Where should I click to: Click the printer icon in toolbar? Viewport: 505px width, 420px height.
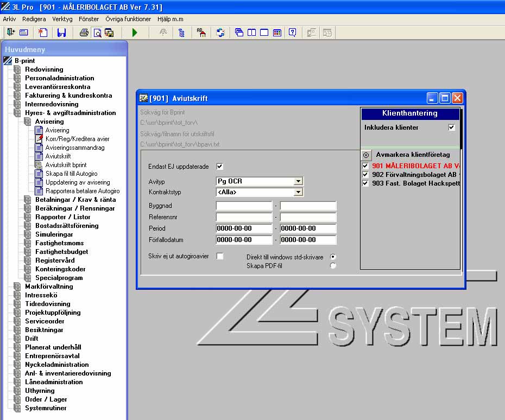click(x=84, y=33)
